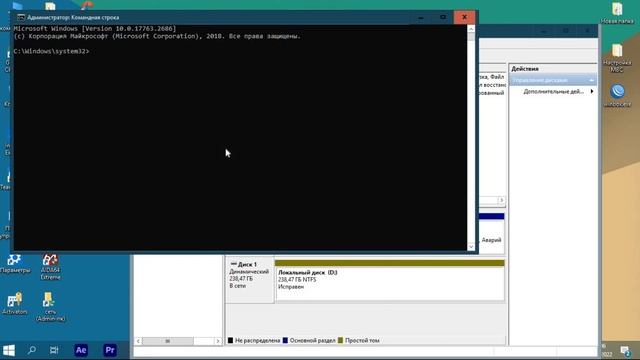Click left arrow of the tree pane scrollbar
Viewport: 640px width, 360px height.
[138, 341]
